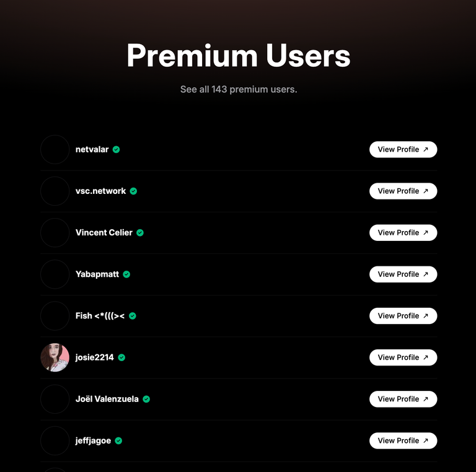Screen dimensions: 476x472
Task: Click the verified badge next to Vincent Celier
Action: click(140, 233)
